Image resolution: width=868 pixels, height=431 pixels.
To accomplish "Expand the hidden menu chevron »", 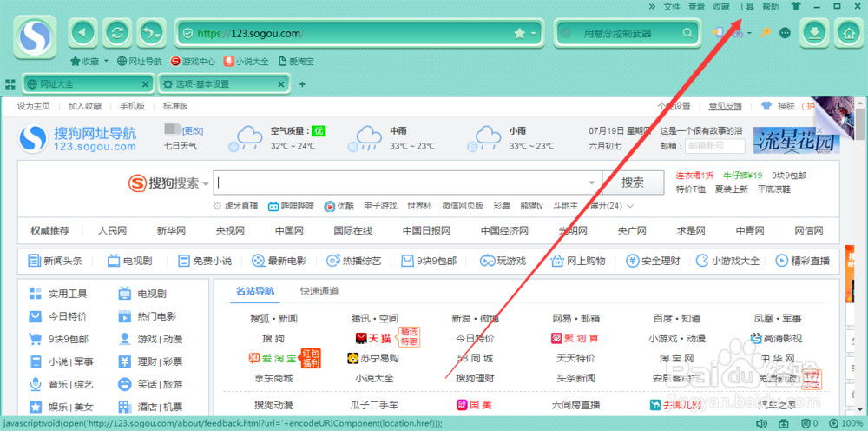I will (x=652, y=7).
